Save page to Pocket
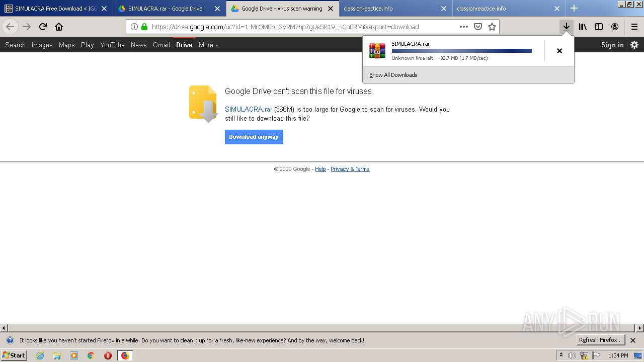Image resolution: width=644 pixels, height=362 pixels. (478, 27)
